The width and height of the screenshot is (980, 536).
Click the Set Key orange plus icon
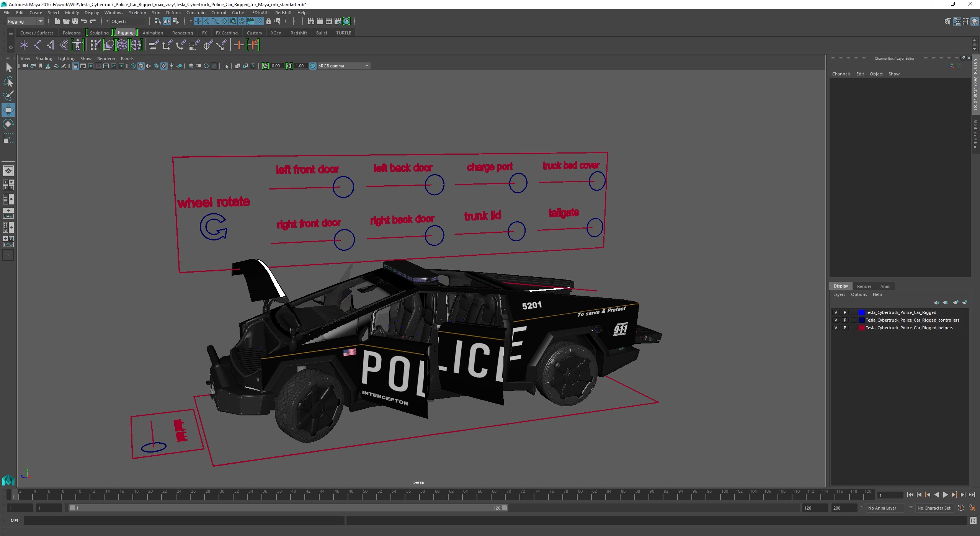pos(239,45)
